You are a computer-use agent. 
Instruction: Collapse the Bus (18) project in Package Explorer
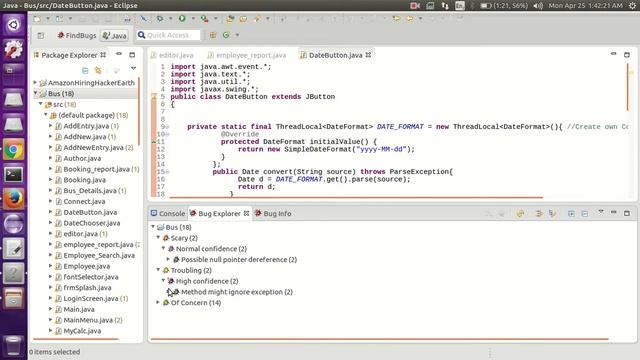pyautogui.click(x=35, y=93)
